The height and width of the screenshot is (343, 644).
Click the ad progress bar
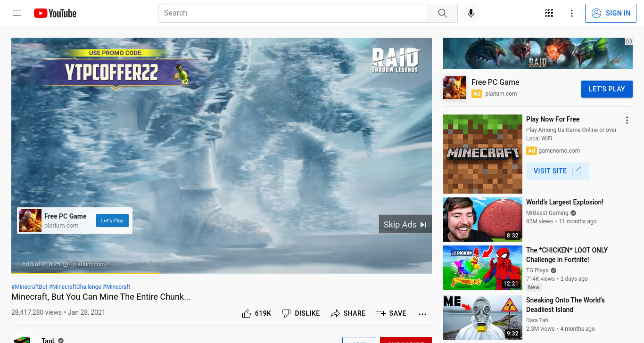222,273
